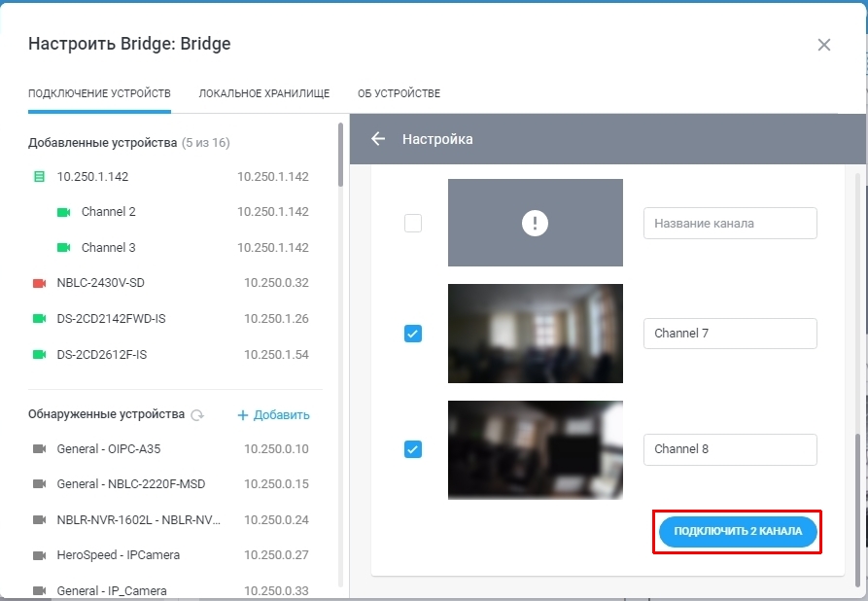Click the IP address 10.250.0.10
Image resolution: width=868 pixels, height=601 pixels.
coord(276,448)
